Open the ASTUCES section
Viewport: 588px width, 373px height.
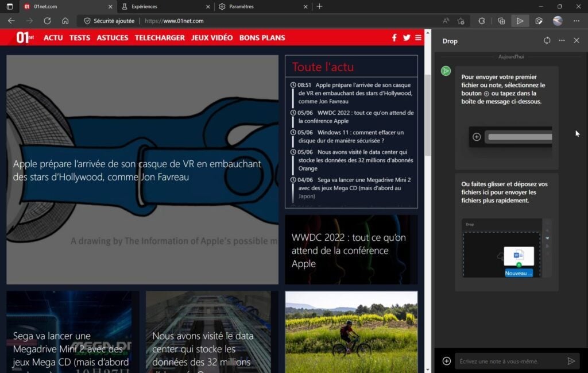click(x=112, y=38)
